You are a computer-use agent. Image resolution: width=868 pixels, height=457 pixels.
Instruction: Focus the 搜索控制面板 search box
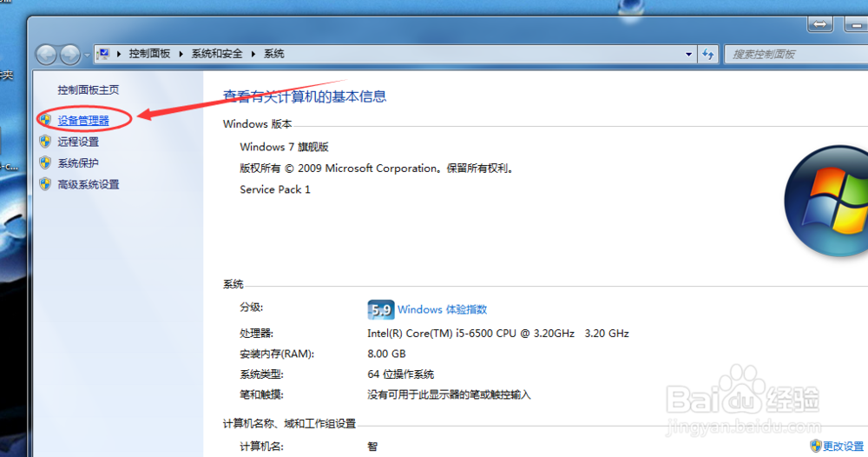click(x=797, y=54)
